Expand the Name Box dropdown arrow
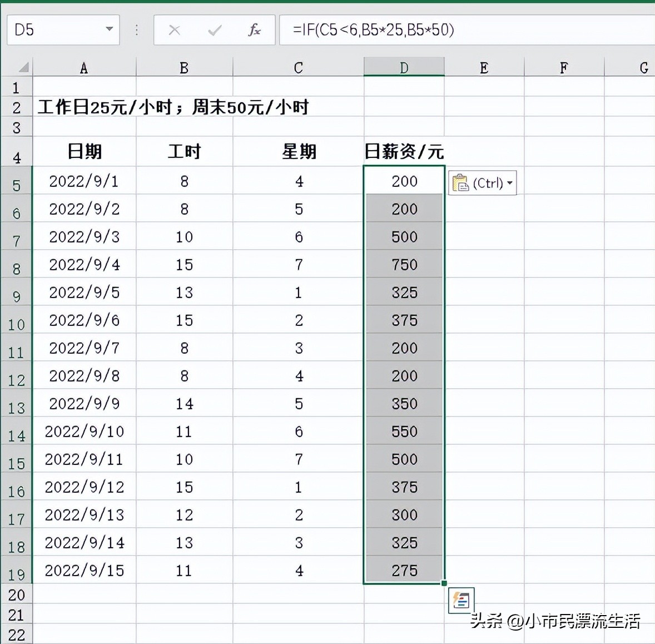 pos(109,29)
